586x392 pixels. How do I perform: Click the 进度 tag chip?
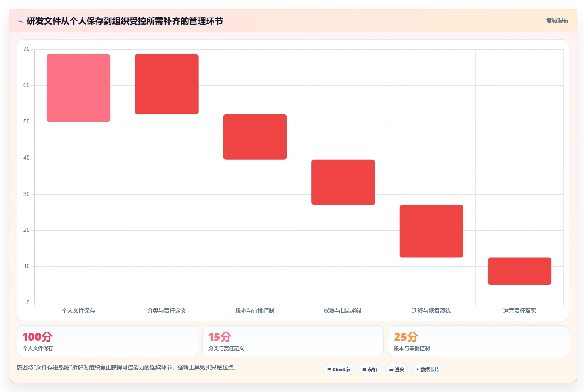point(397,369)
